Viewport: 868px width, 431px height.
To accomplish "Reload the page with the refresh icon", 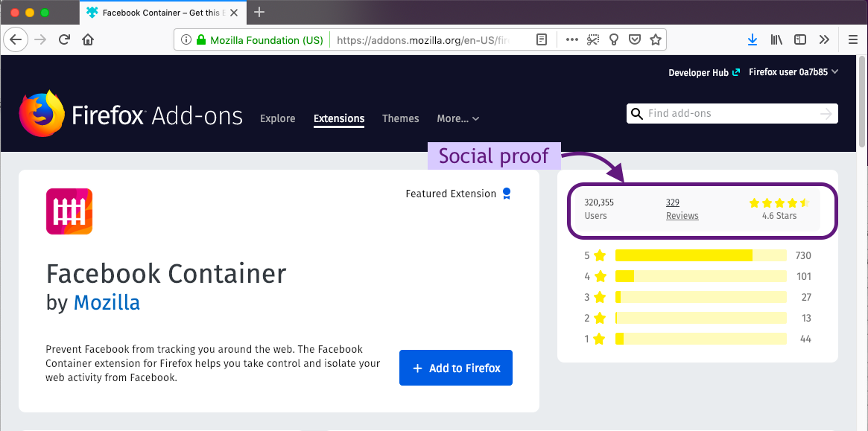I will click(x=64, y=39).
